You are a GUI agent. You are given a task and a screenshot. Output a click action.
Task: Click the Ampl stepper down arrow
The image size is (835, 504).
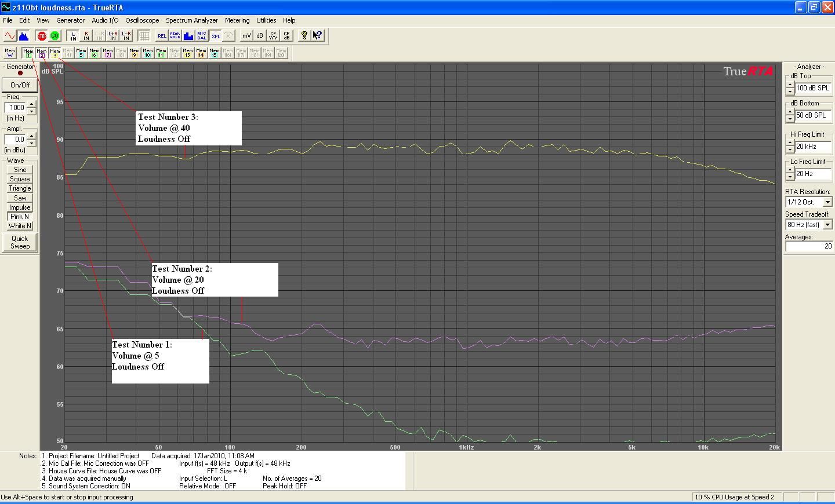31,143
